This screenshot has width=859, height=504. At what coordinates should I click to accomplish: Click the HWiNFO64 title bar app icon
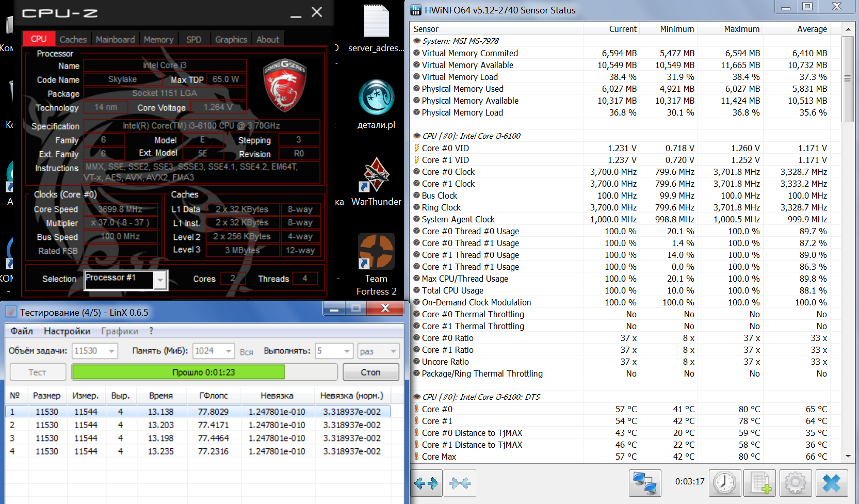(416, 10)
